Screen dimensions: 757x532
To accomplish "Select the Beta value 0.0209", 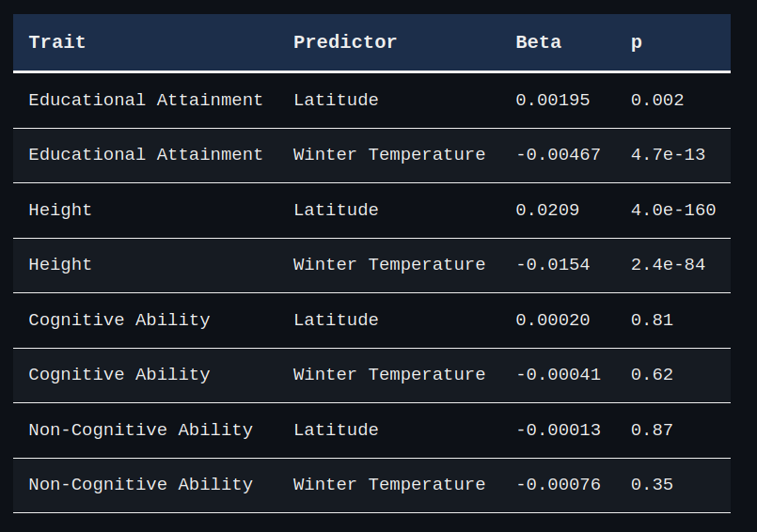I will click(x=547, y=210).
